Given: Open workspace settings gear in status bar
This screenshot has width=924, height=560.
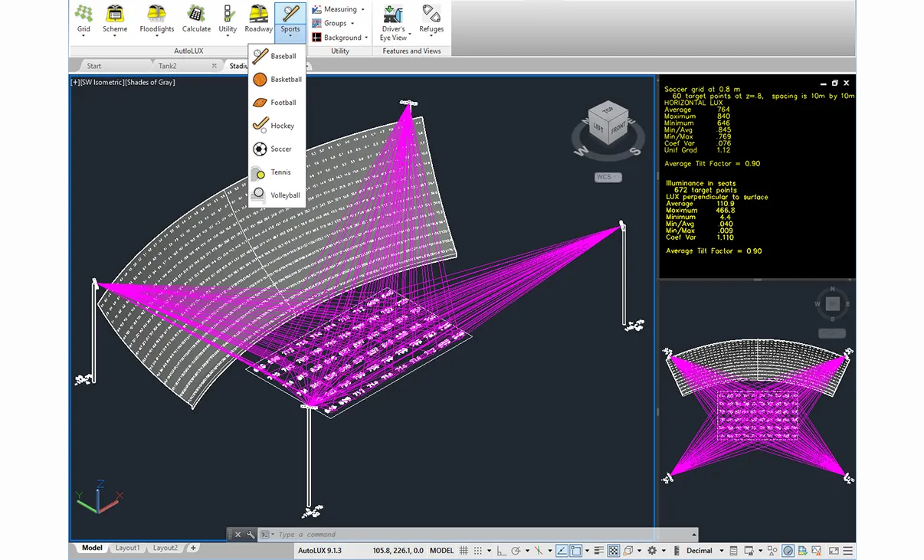Looking at the screenshot, I should coord(652,550).
